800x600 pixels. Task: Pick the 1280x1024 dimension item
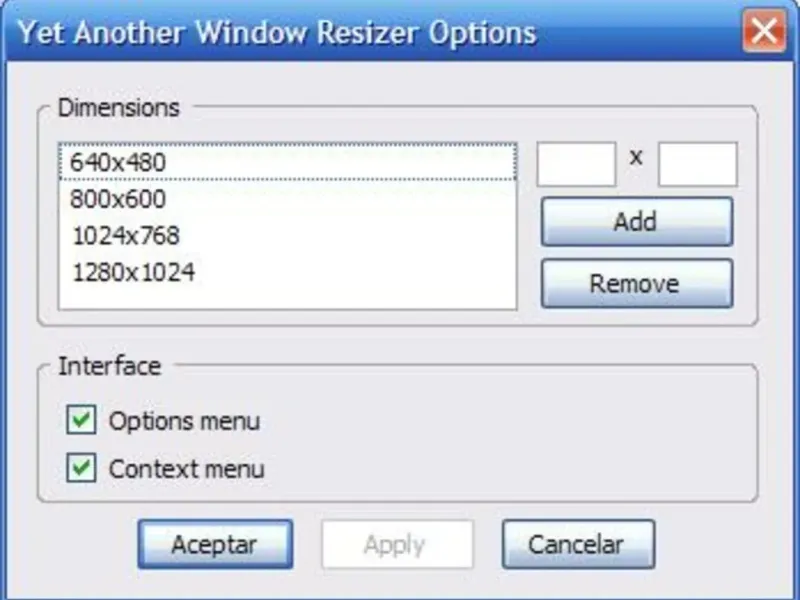pos(288,272)
